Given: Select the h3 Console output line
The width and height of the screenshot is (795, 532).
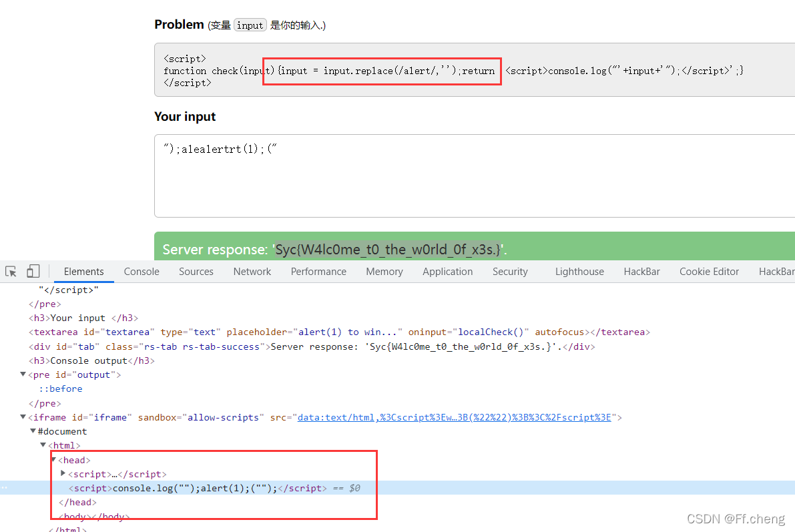Looking at the screenshot, I should point(91,360).
